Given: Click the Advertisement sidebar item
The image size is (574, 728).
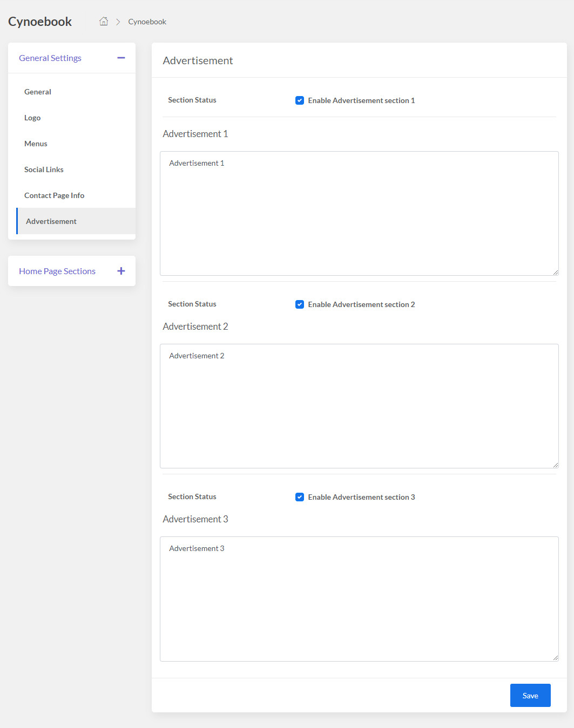Looking at the screenshot, I should 51,221.
